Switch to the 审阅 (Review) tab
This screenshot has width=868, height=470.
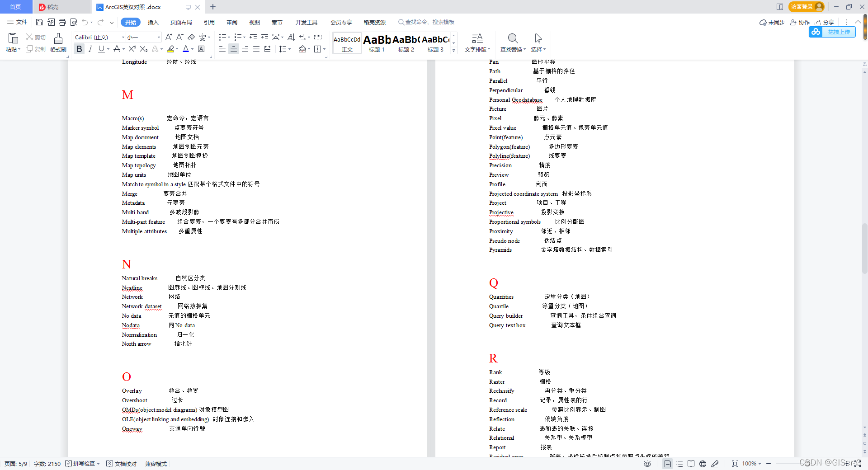(232, 22)
